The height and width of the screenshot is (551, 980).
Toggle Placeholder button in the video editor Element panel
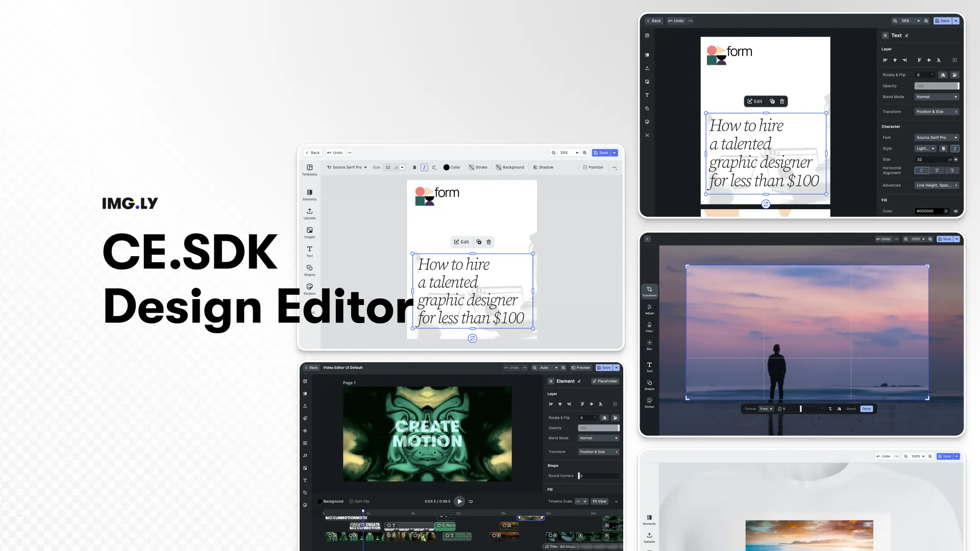(605, 381)
